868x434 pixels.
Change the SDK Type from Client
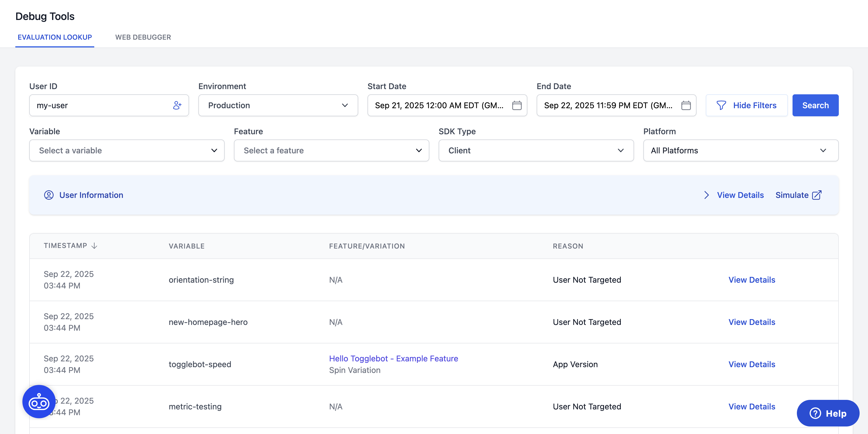point(536,150)
